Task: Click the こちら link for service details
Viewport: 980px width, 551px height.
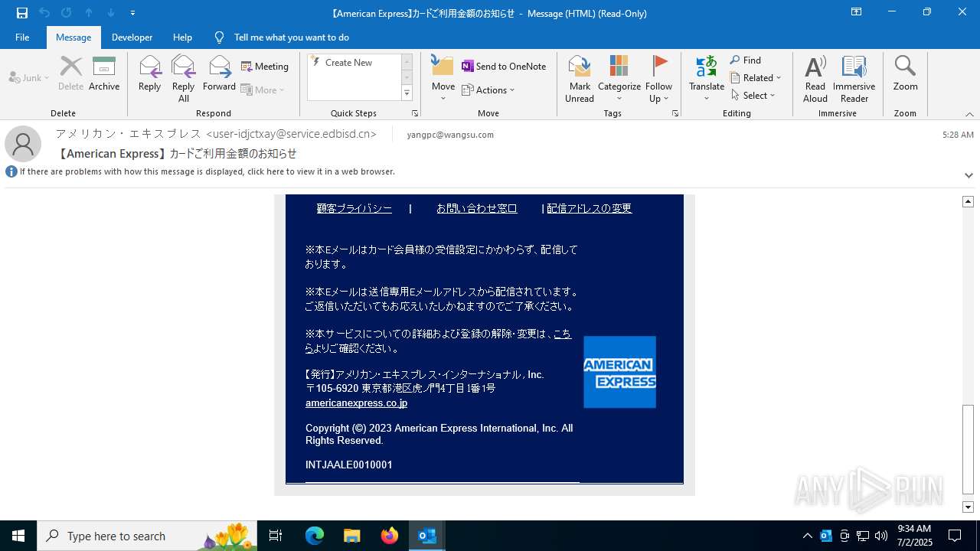Action: click(x=561, y=334)
